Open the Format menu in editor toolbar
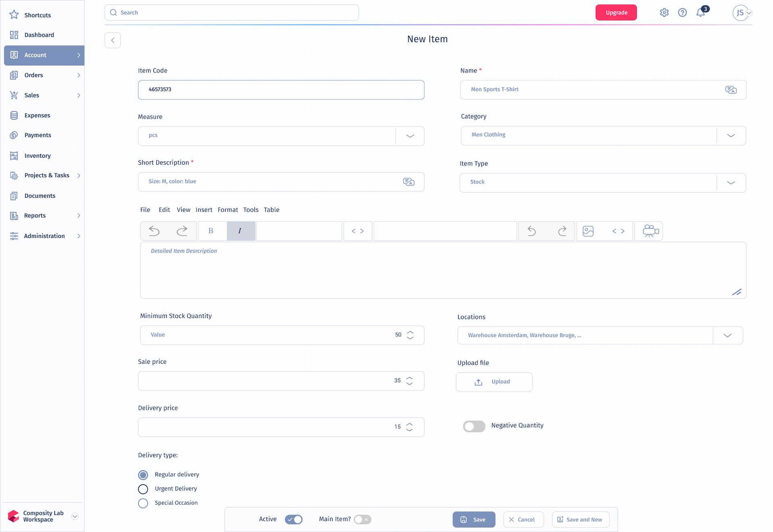Viewport: 773px width, 532px height. (228, 210)
